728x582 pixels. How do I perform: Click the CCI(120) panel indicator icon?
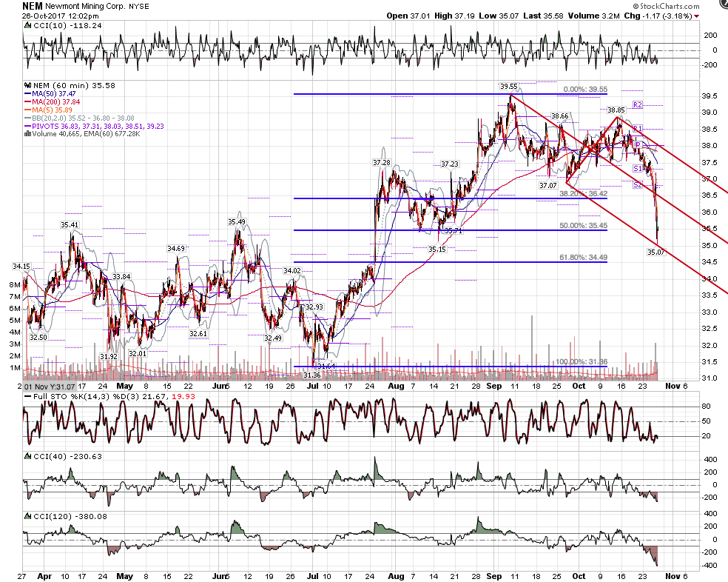(27, 516)
